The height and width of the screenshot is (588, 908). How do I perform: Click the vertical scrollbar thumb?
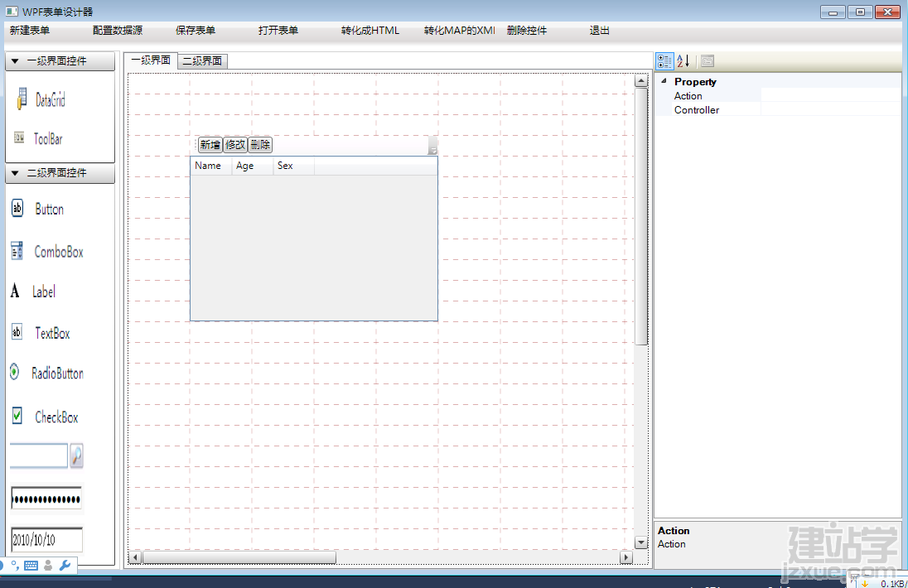pyautogui.click(x=640, y=216)
